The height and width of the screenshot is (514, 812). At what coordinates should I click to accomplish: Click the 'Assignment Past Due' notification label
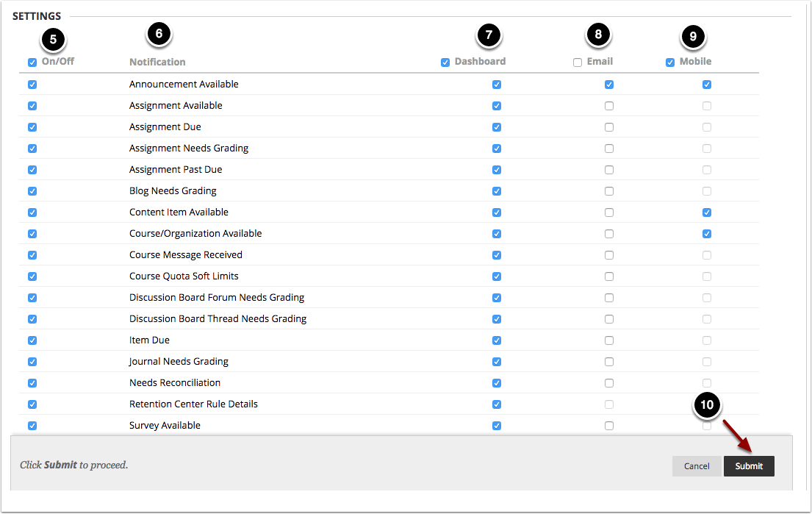coord(176,169)
